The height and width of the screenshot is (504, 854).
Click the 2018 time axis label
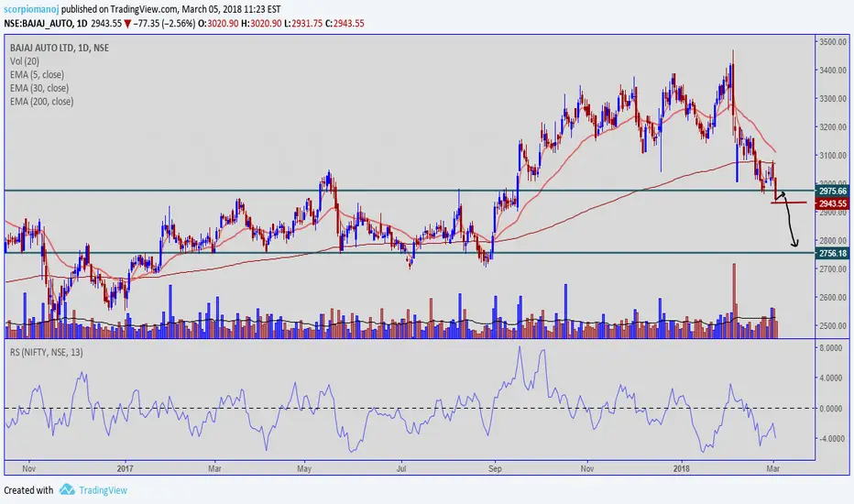pyautogui.click(x=682, y=468)
